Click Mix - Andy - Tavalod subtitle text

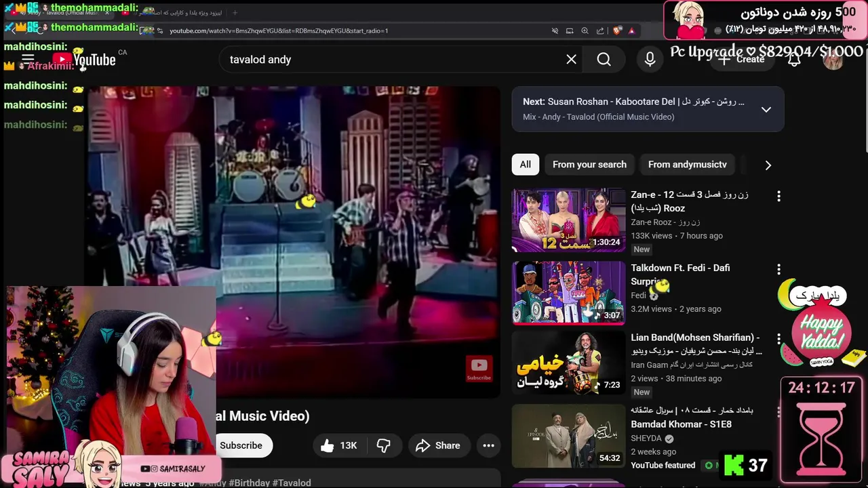(598, 117)
